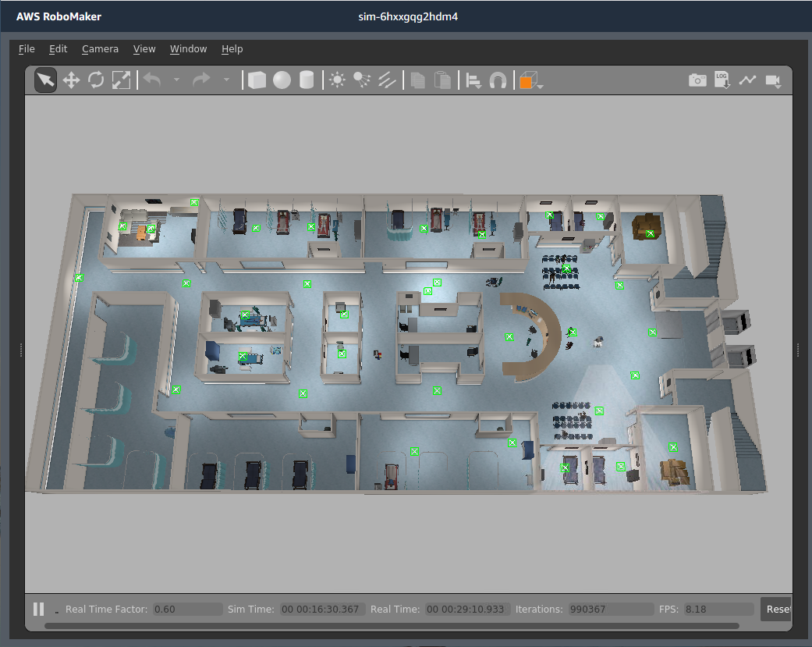Add a point light to the world
Image resolution: width=812 pixels, height=647 pixels.
coord(337,80)
